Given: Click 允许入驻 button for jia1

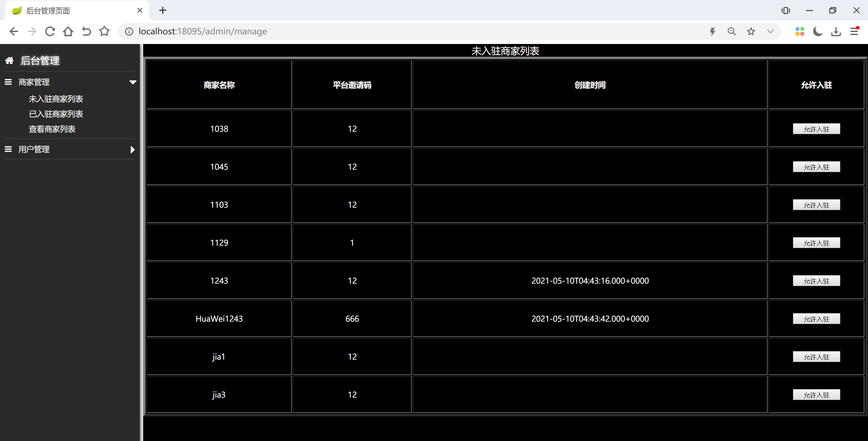Looking at the screenshot, I should tap(816, 357).
